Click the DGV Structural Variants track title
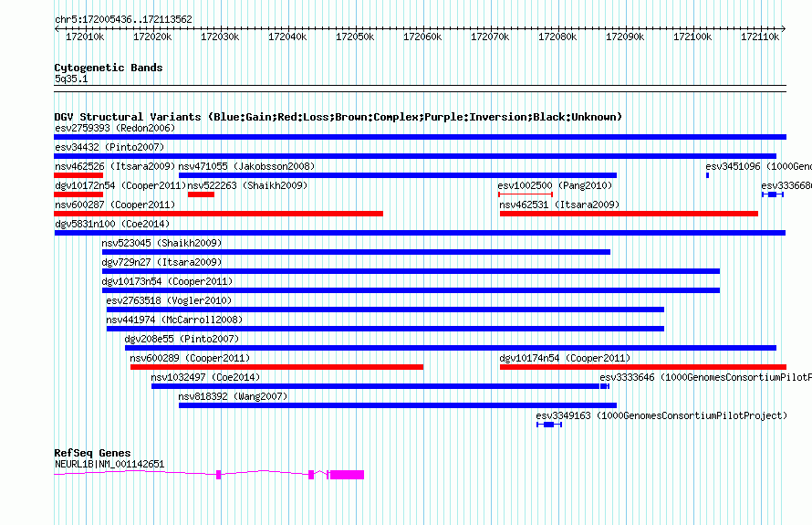This screenshot has height=525, width=812. pos(338,117)
